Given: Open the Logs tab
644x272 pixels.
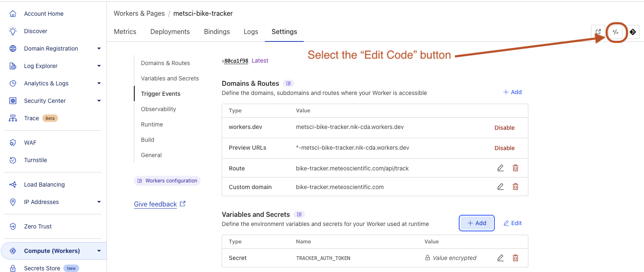Looking at the screenshot, I should pyautogui.click(x=251, y=32).
